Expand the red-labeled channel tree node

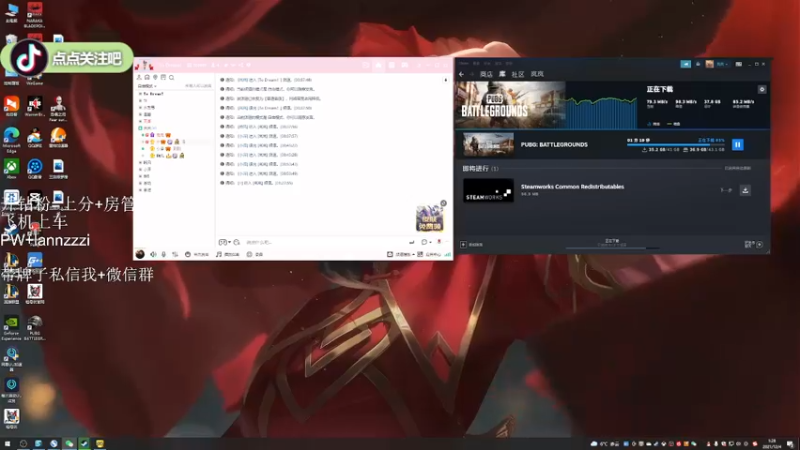[140, 121]
